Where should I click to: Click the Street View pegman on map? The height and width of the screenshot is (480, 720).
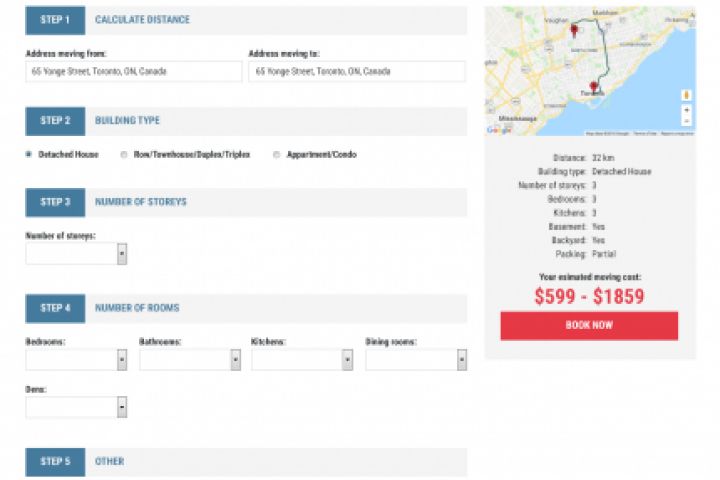[x=687, y=94]
